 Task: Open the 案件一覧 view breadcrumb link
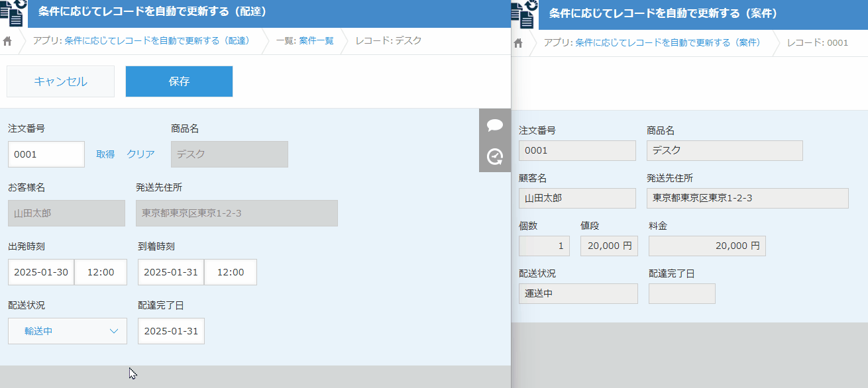pyautogui.click(x=316, y=41)
